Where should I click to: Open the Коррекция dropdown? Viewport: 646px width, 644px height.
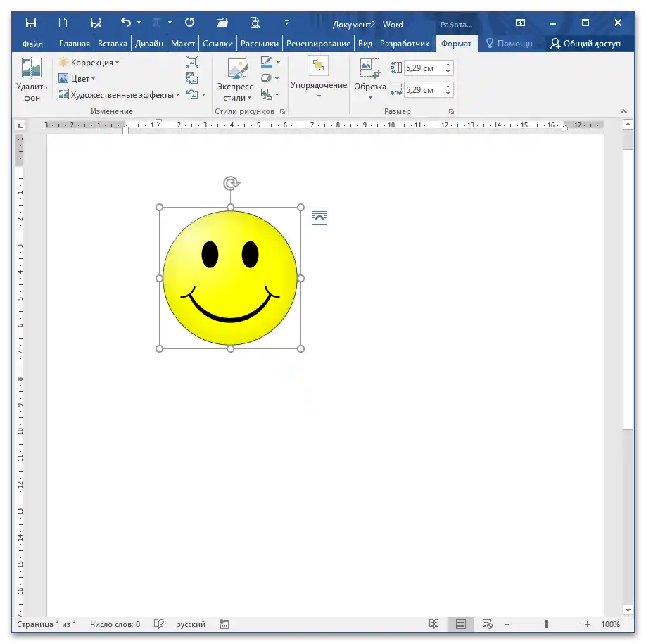coord(89,63)
